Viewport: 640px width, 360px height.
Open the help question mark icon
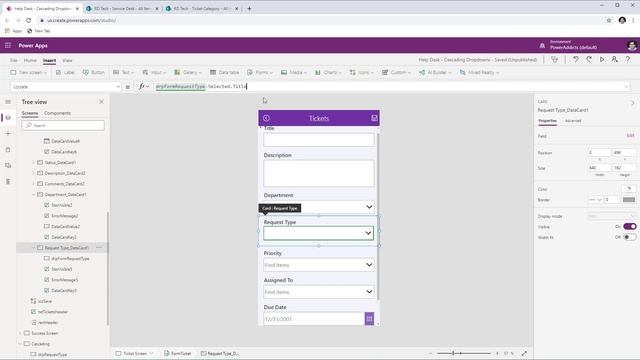pyautogui.click(x=628, y=60)
